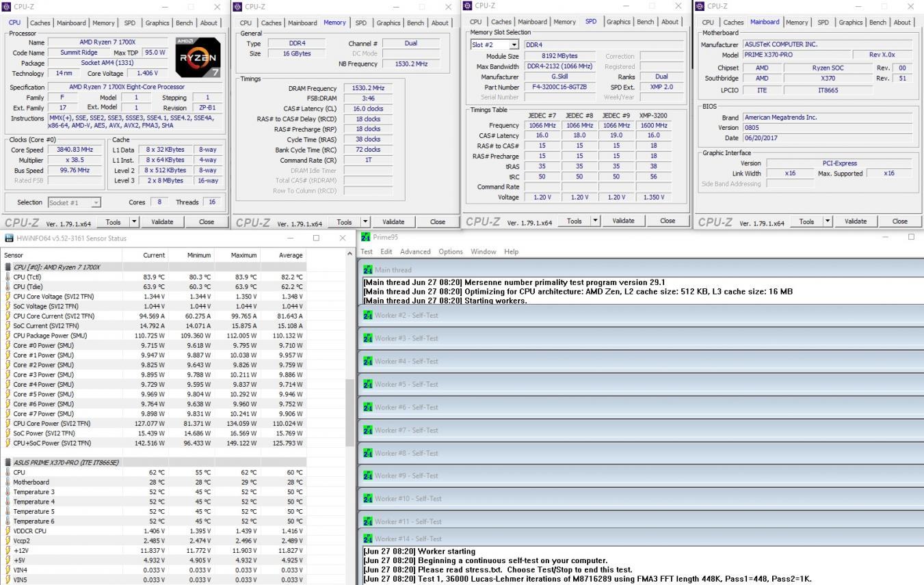Click Worker #6 Self-Test window icon

(368, 407)
